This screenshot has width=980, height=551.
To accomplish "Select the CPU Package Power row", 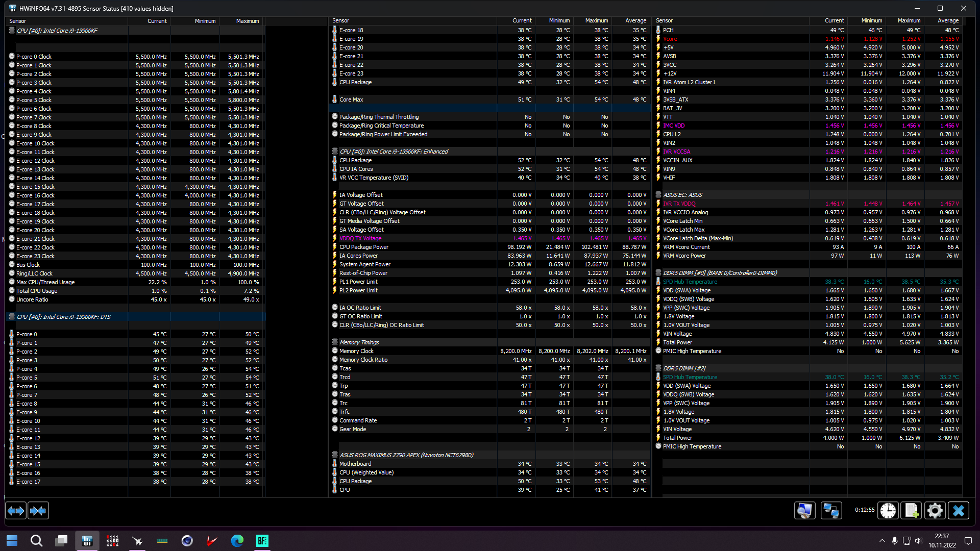I will [490, 247].
